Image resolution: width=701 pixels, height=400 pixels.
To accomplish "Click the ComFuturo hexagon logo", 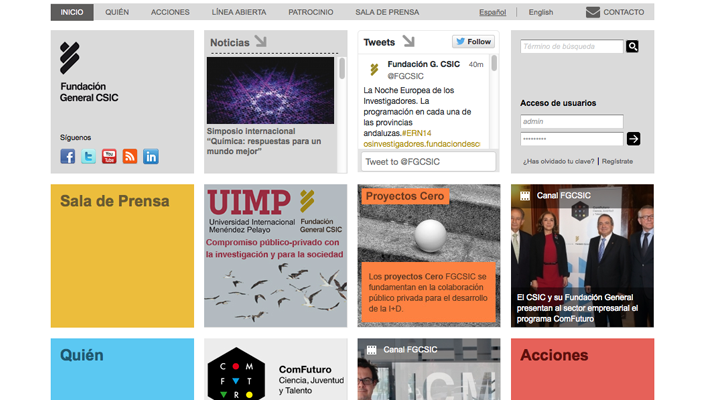I will tap(236, 374).
